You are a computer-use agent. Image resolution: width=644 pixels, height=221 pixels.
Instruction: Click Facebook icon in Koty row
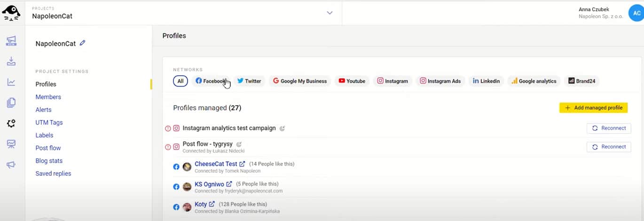(176, 207)
